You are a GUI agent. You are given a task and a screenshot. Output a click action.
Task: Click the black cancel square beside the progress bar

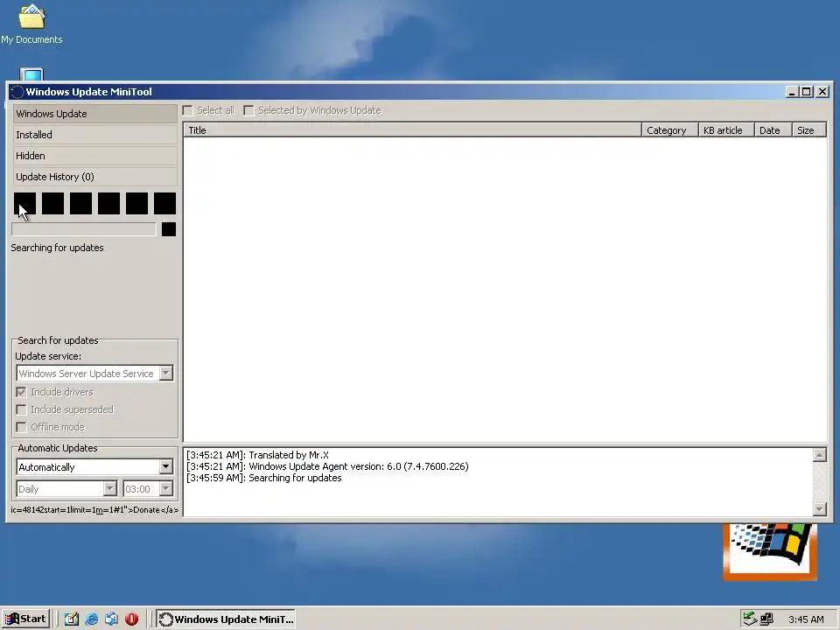point(169,229)
